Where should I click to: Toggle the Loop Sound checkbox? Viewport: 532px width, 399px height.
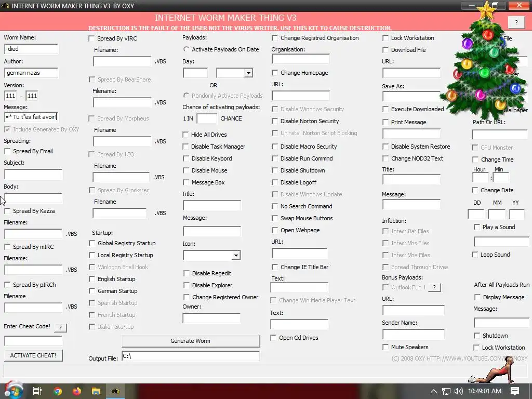[475, 255]
